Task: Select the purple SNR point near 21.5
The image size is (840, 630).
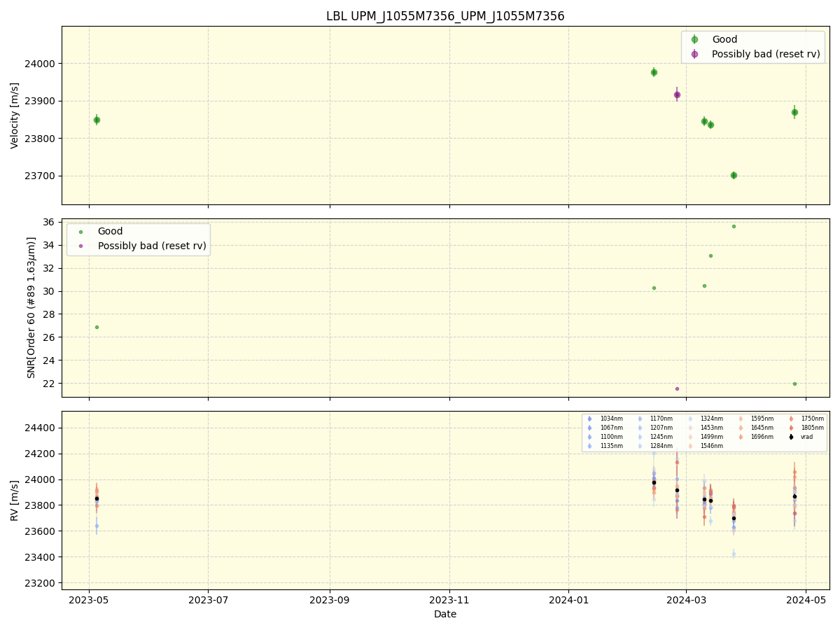Action: 677,388
